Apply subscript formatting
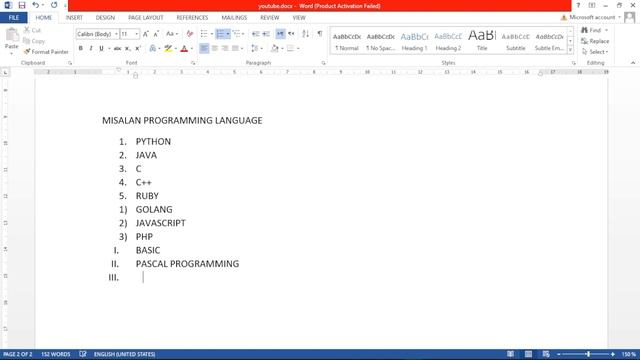This screenshot has width=640, height=360. [128, 49]
